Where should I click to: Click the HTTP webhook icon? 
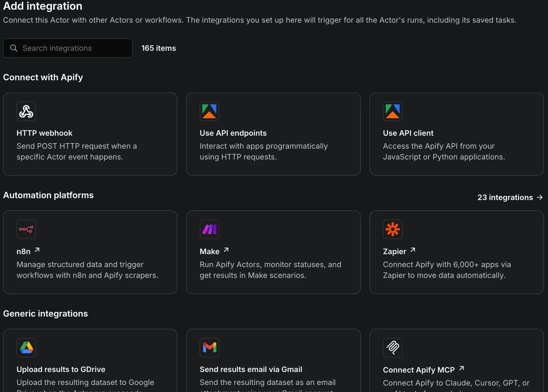pyautogui.click(x=26, y=111)
